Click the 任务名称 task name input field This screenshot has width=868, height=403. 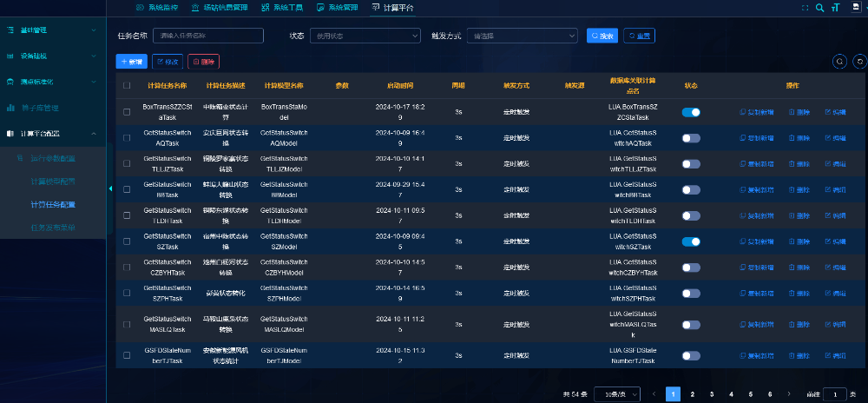pos(208,36)
